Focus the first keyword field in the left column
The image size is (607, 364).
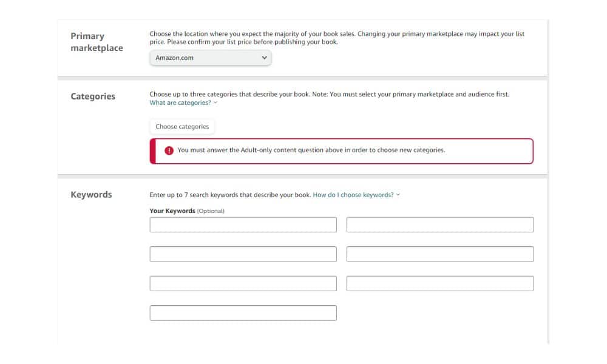[243, 224]
